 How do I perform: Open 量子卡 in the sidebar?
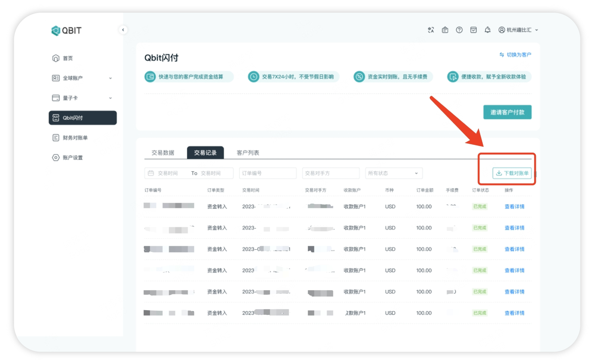point(82,98)
